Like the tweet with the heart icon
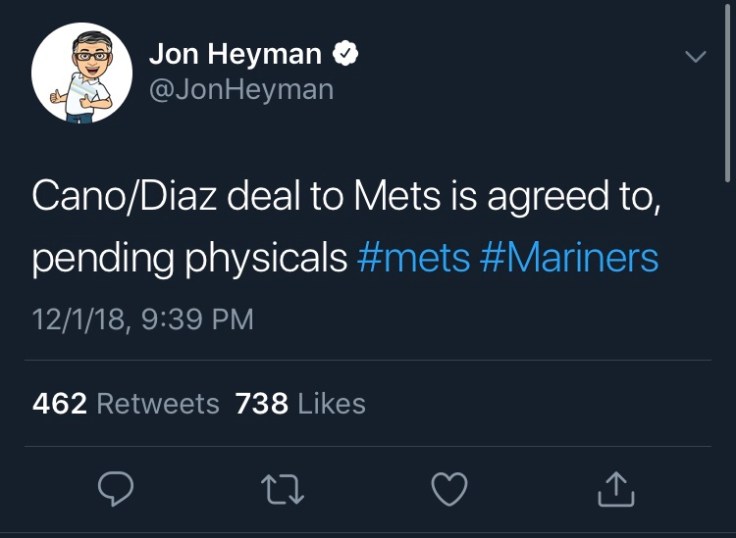736x538 pixels. point(449,489)
